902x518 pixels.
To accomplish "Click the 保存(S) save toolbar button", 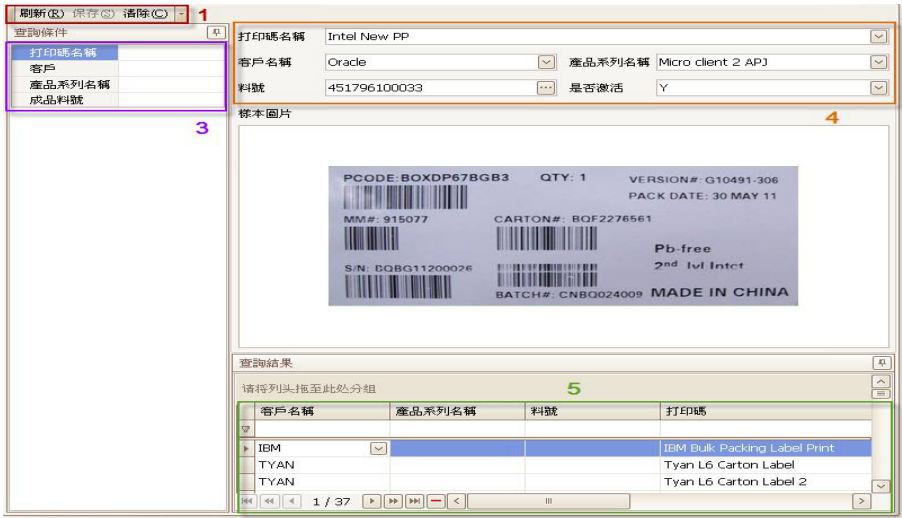I will [x=93, y=14].
